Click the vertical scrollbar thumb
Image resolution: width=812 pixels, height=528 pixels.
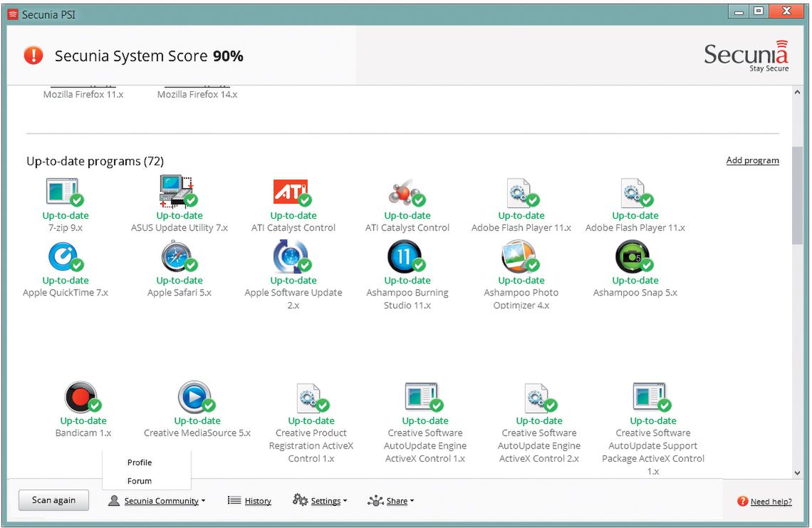point(797,195)
